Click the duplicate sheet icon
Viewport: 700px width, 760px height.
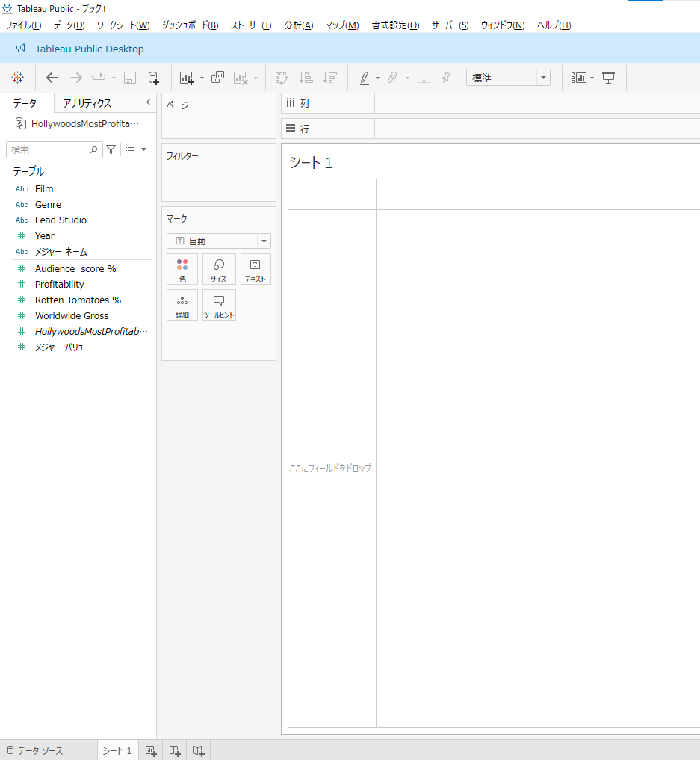click(217, 77)
